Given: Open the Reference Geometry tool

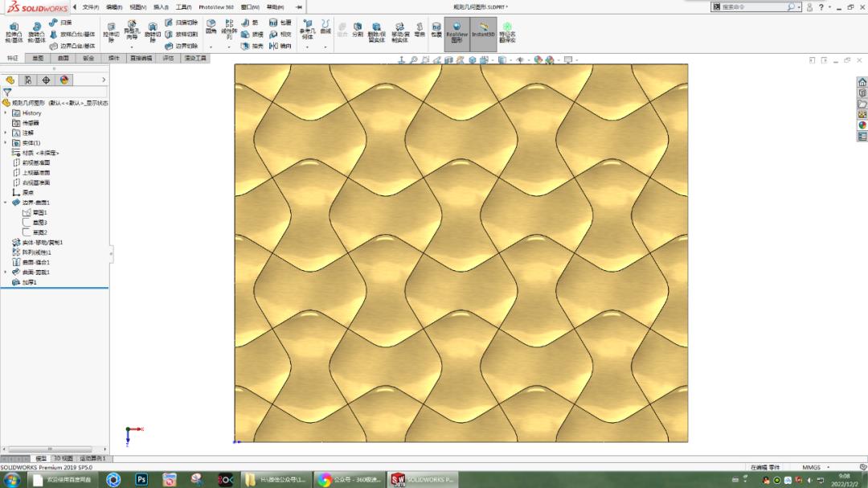Looking at the screenshot, I should pos(308,29).
